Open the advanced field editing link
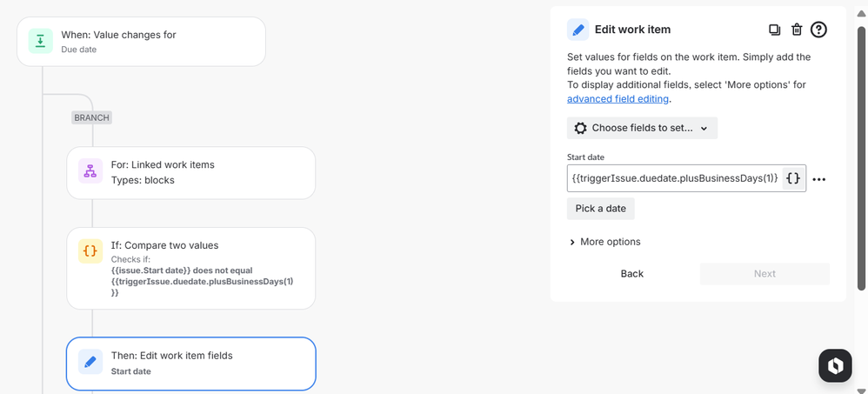This screenshot has height=394, width=868. pyautogui.click(x=618, y=99)
